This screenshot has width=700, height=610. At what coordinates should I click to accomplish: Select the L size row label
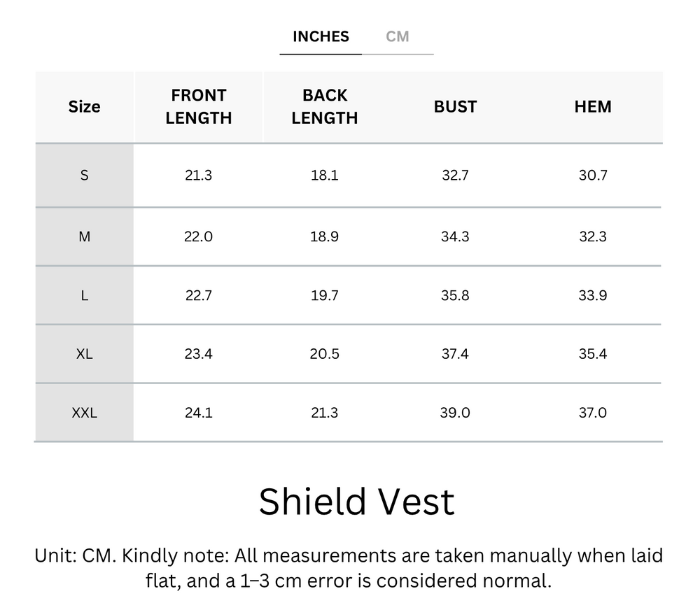click(x=84, y=295)
